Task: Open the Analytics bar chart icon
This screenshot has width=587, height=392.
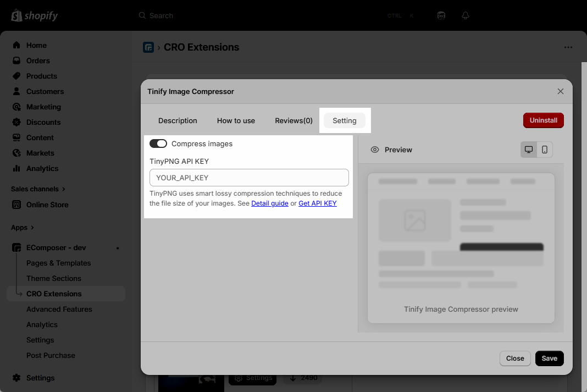Action: (16, 168)
